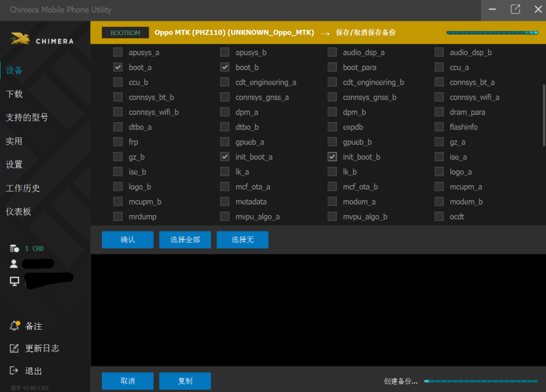The width and height of the screenshot is (546, 392).
Task: Open the 支持的型号 menu item
Action: point(27,117)
